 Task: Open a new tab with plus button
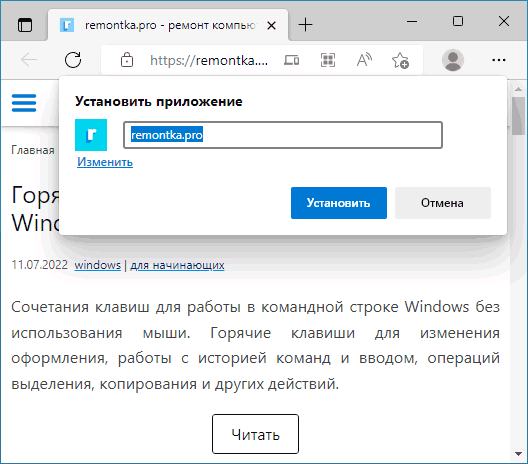pyautogui.click(x=305, y=25)
